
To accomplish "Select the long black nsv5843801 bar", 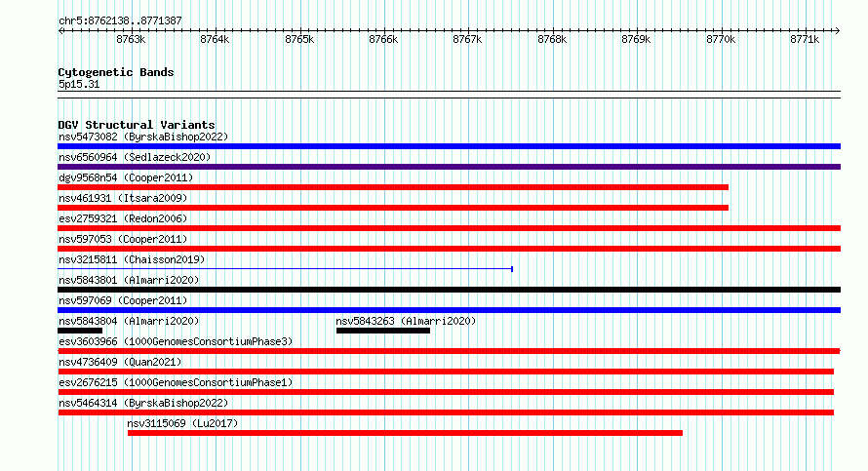I will click(449, 290).
